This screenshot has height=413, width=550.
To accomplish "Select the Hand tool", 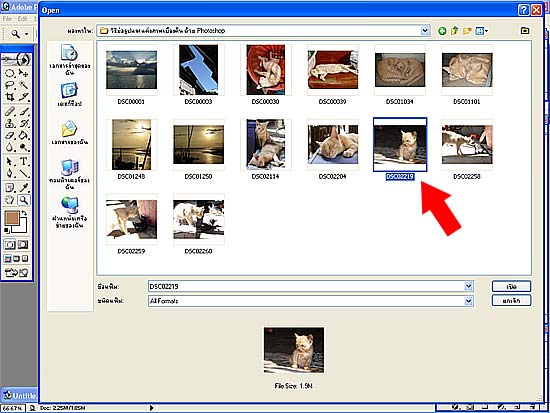I will (10, 200).
